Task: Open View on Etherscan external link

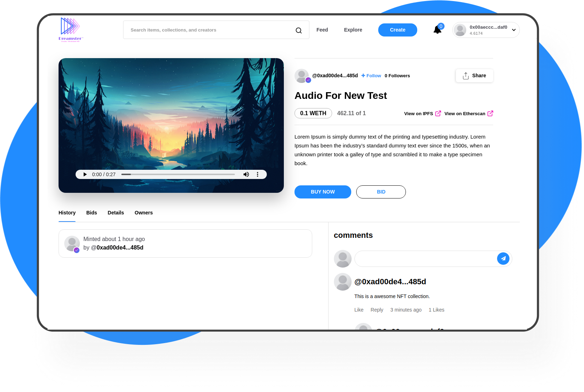Action: coord(469,113)
